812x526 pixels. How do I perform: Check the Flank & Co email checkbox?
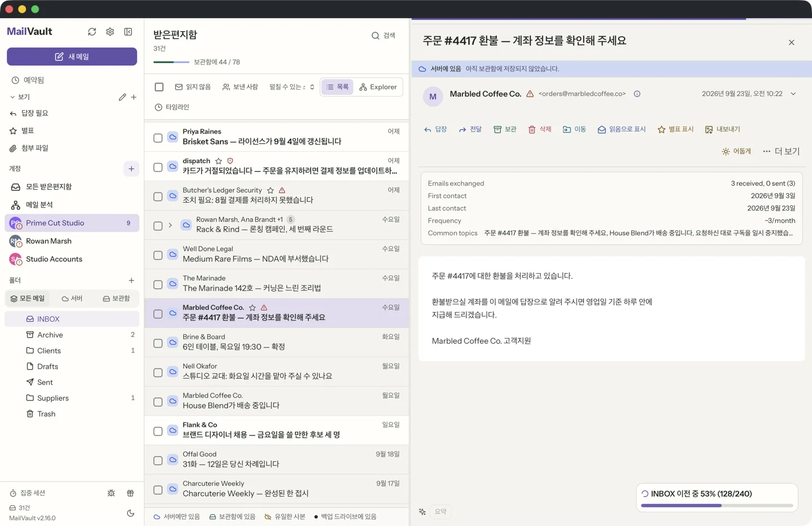click(158, 431)
